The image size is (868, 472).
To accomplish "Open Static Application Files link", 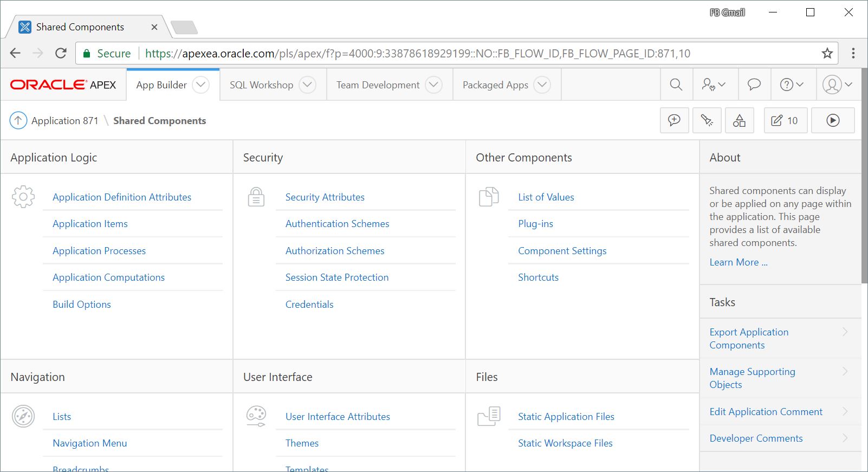I will coord(566,417).
